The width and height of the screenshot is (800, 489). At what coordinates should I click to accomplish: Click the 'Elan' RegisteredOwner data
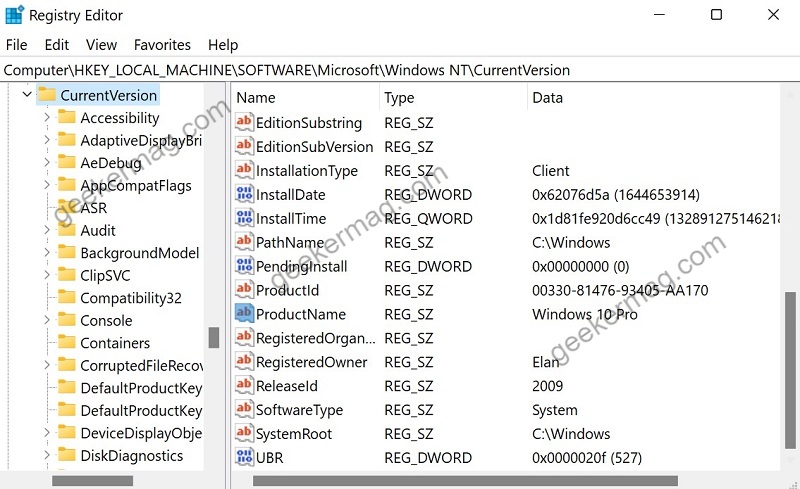click(x=545, y=362)
